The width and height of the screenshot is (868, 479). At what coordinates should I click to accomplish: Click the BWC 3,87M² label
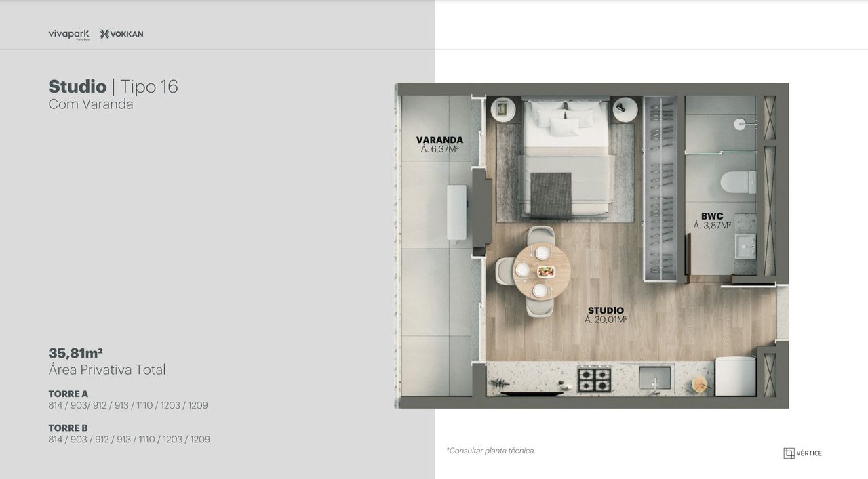click(x=712, y=221)
